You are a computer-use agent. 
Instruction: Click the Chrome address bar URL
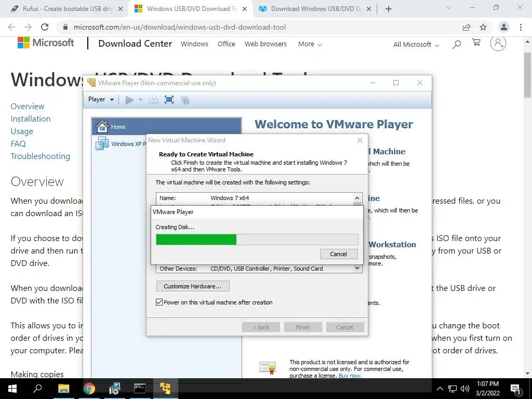179,27
